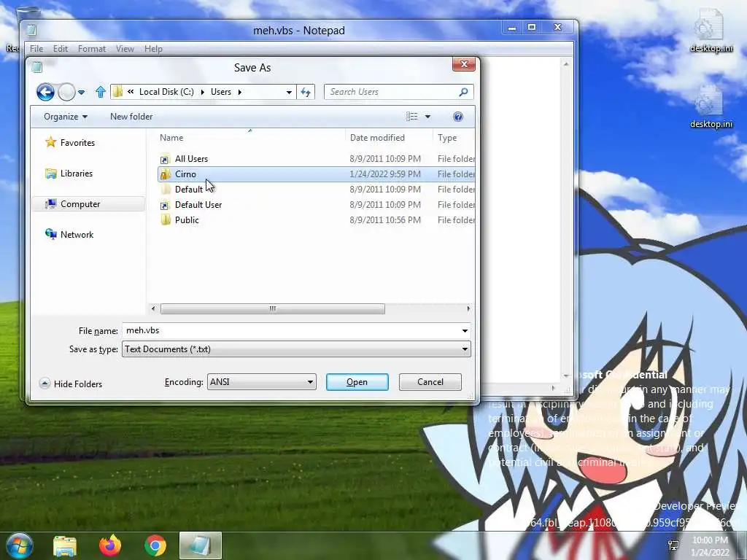Open Notepad Edit menu

point(60,49)
